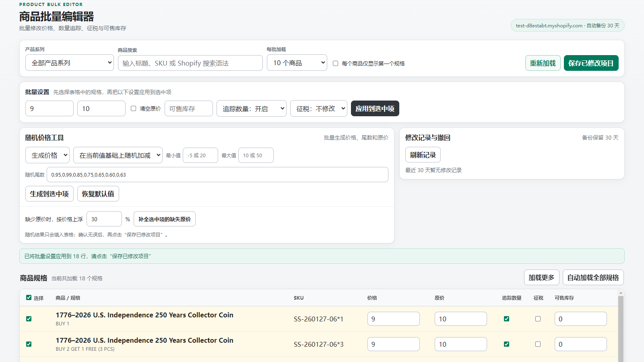This screenshot has width=644, height=362.
Task: Click the 备份保留 30 天 label
Action: click(x=600, y=138)
